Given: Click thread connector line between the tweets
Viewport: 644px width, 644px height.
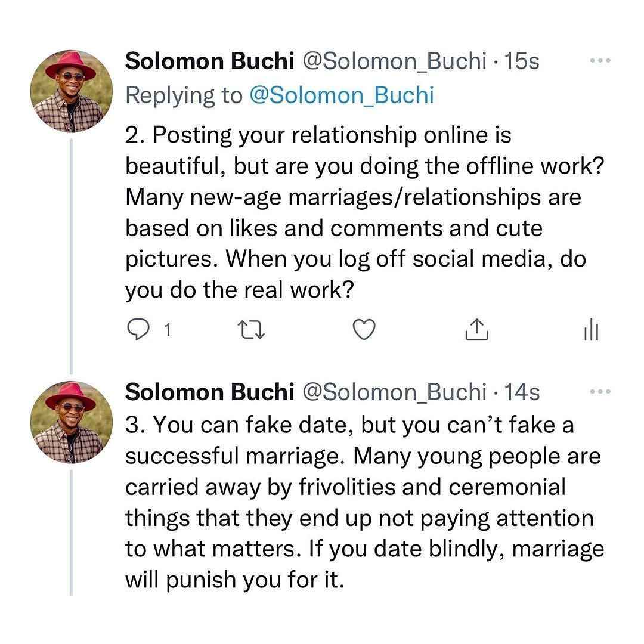Looking at the screenshot, I should [71, 256].
